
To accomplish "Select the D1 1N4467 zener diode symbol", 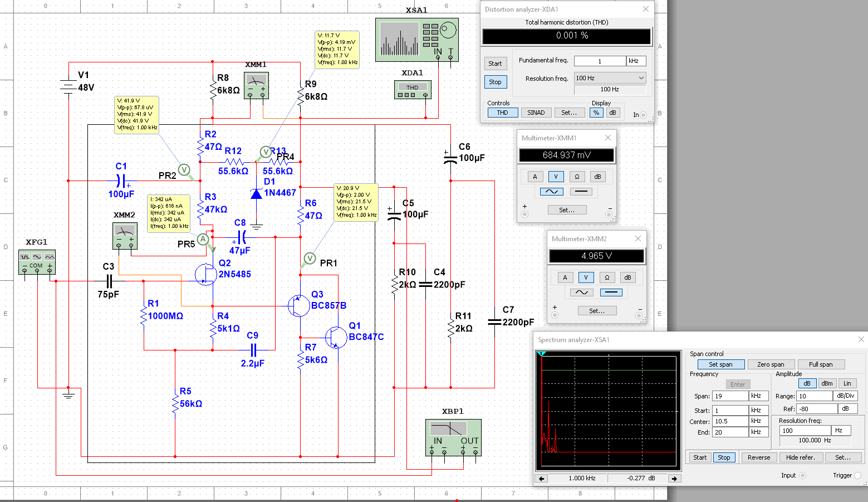I will 256,193.
